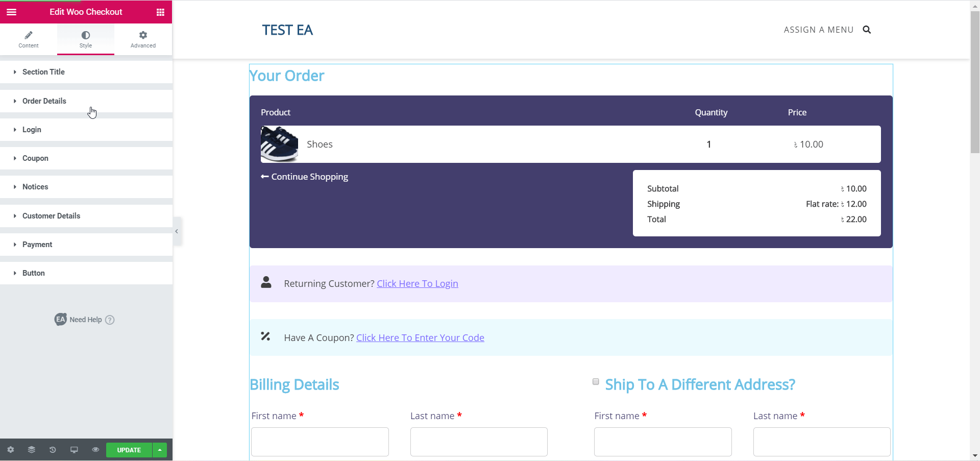
Task: Expand the Order Details section
Action: (44, 101)
